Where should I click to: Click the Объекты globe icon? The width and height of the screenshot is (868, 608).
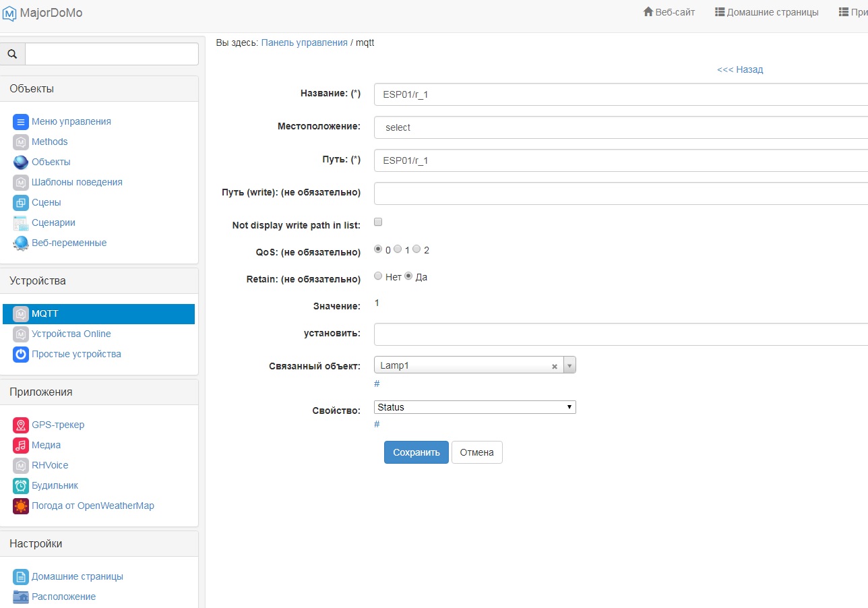click(x=21, y=162)
